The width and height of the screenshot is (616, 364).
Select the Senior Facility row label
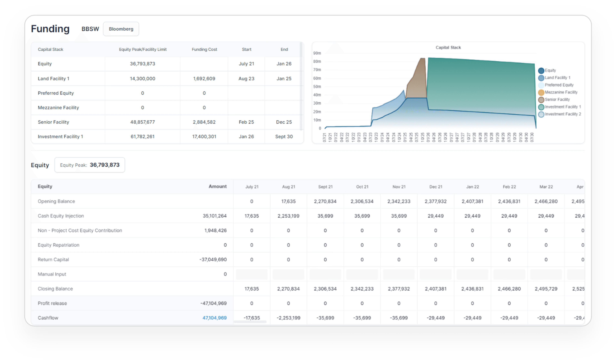tap(53, 122)
